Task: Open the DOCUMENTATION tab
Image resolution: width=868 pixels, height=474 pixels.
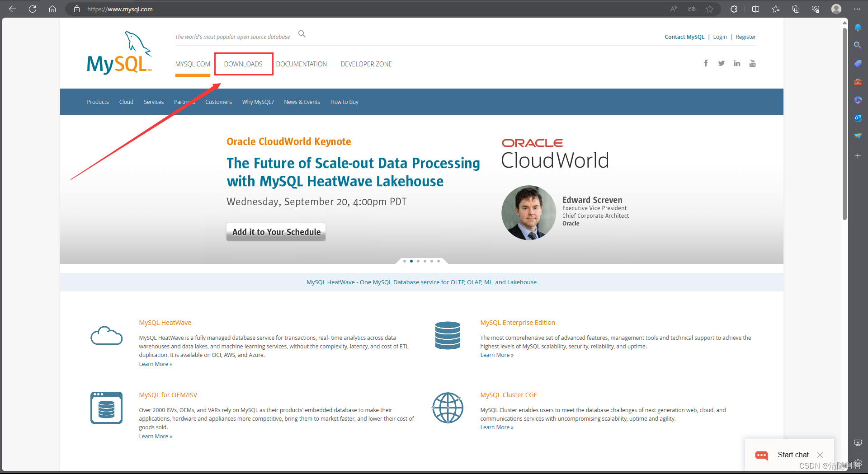Action: click(x=302, y=64)
